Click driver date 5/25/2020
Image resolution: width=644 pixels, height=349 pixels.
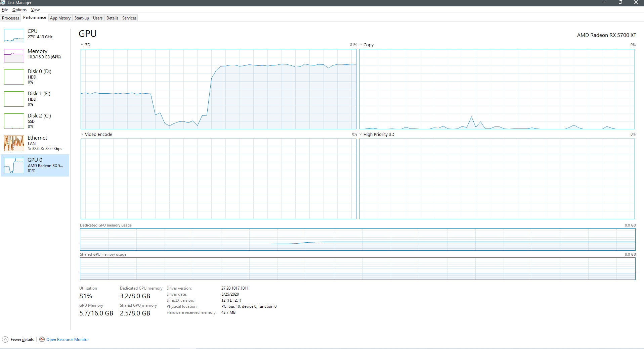(x=230, y=294)
